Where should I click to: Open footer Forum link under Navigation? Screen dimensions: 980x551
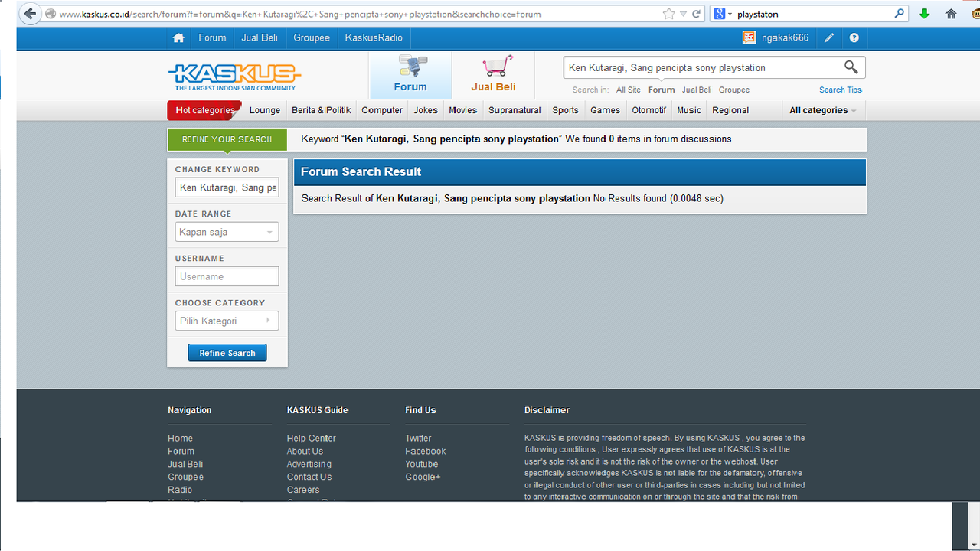pos(181,452)
